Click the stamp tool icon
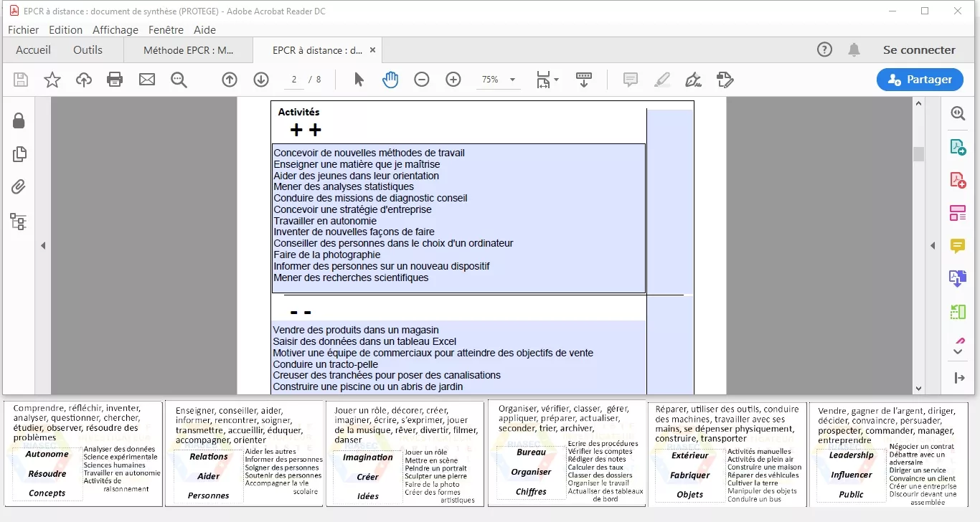980x522 pixels. click(x=725, y=80)
